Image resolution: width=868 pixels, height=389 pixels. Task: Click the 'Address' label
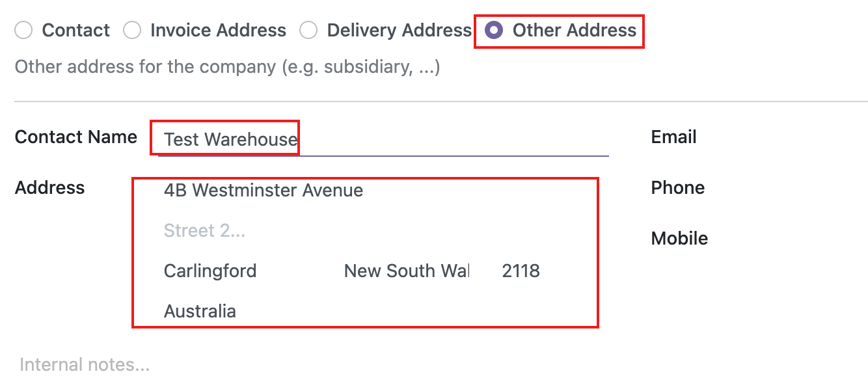(x=50, y=187)
